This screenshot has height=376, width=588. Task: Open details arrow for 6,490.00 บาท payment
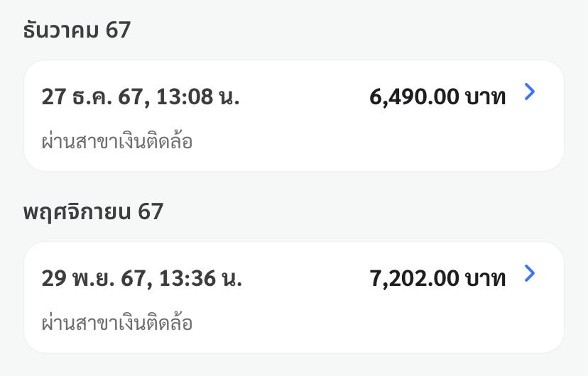[x=529, y=92]
